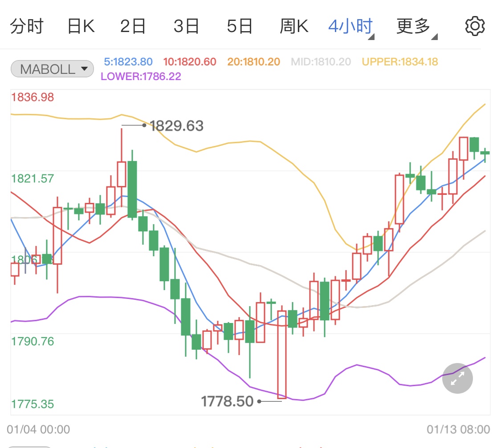
Task: Click the MID:1810.20 label
Action: coord(321,61)
